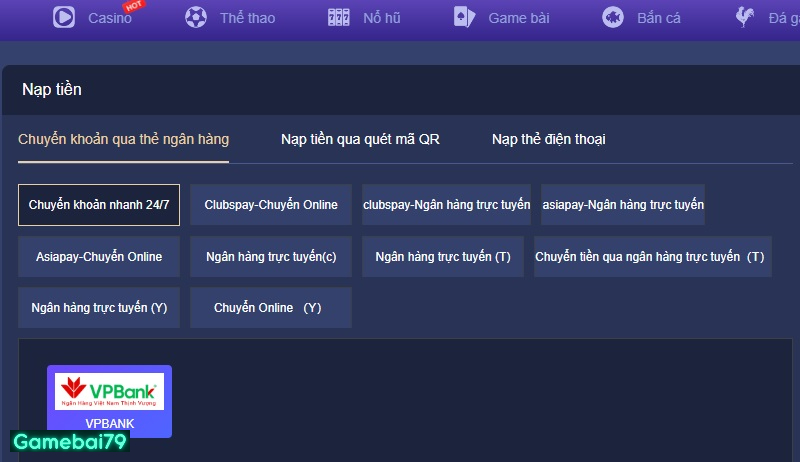Screen dimensions: 800x462
Task: Click the soccer ball Thể thao icon
Action: (x=196, y=17)
